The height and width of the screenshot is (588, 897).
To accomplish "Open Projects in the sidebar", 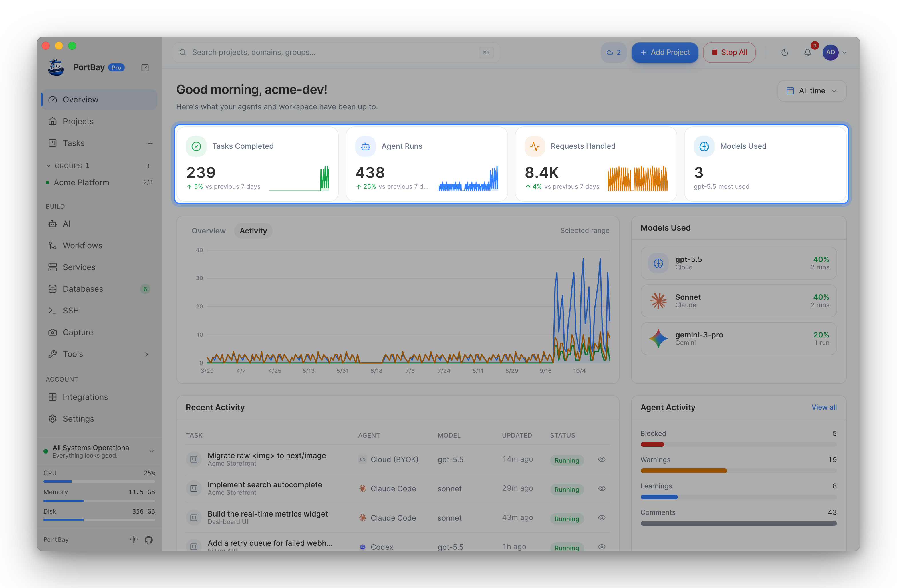I will click(100, 121).
